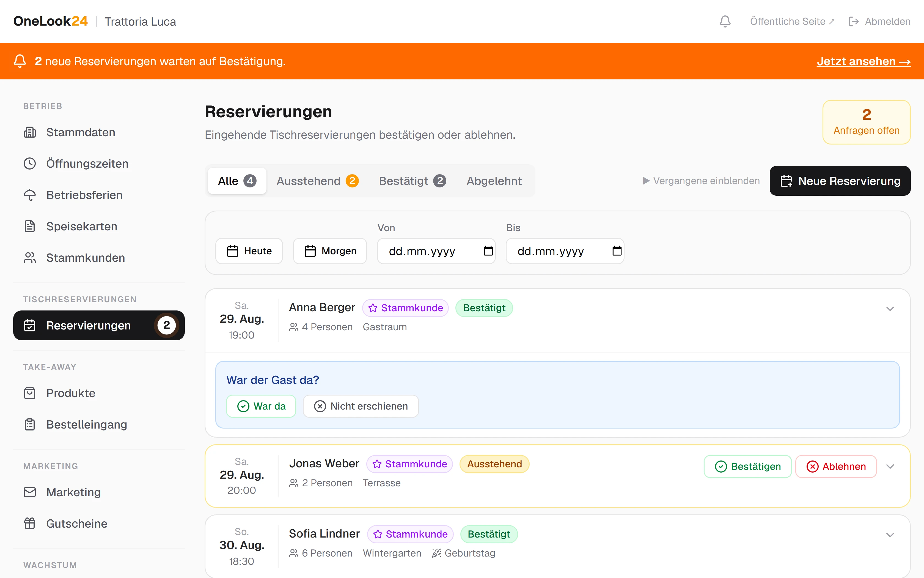This screenshot has height=578, width=924.
Task: Open Produkte in the sidebar
Action: pos(99,393)
